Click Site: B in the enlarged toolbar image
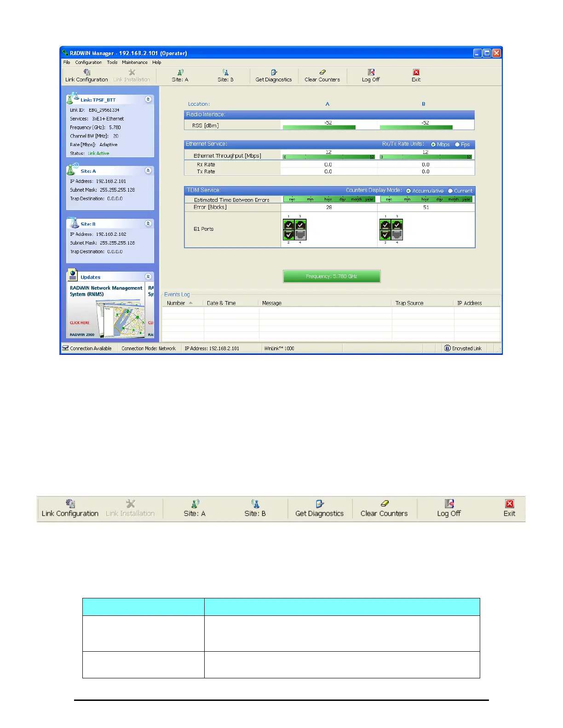563x728 pixels. click(x=255, y=509)
